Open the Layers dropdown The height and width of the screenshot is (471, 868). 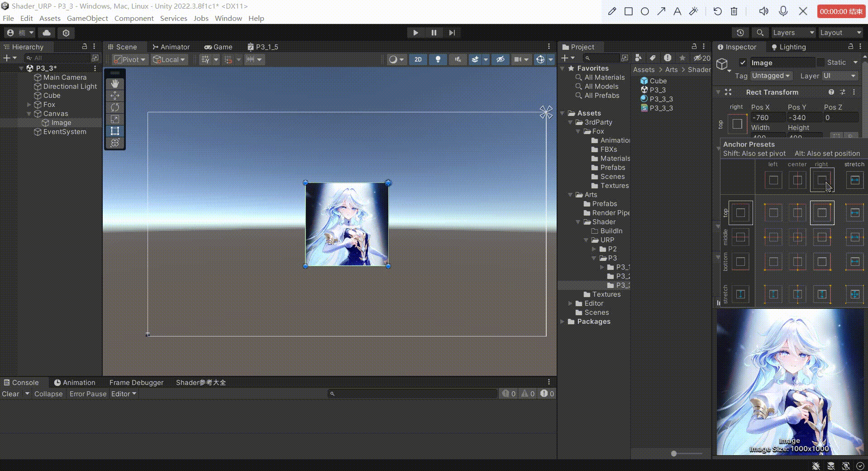793,33
